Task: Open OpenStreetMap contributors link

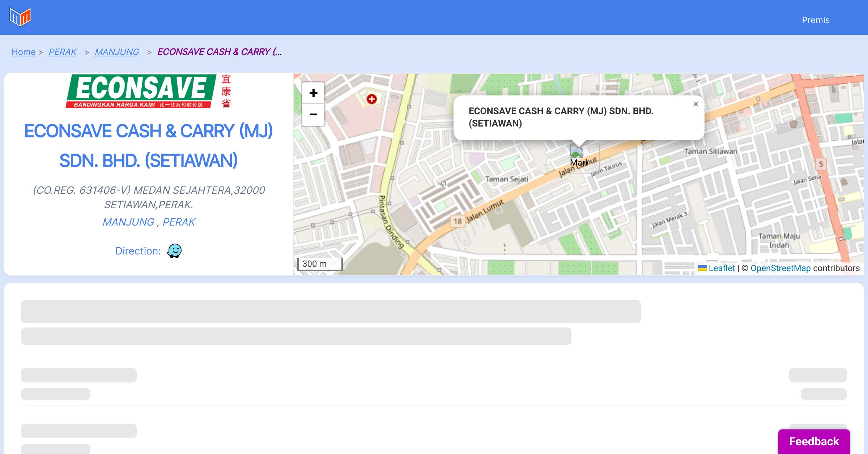Action: pyautogui.click(x=780, y=268)
